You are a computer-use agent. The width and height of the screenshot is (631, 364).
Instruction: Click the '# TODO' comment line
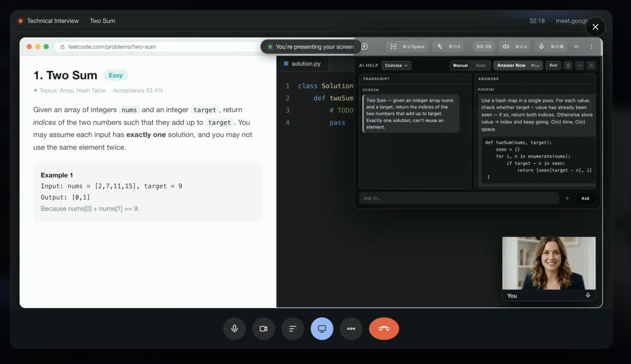point(341,110)
